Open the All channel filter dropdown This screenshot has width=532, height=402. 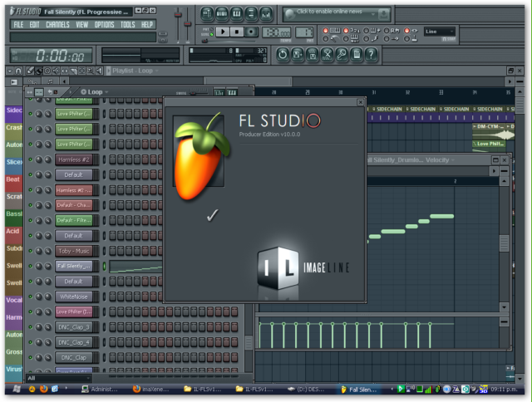point(58,378)
